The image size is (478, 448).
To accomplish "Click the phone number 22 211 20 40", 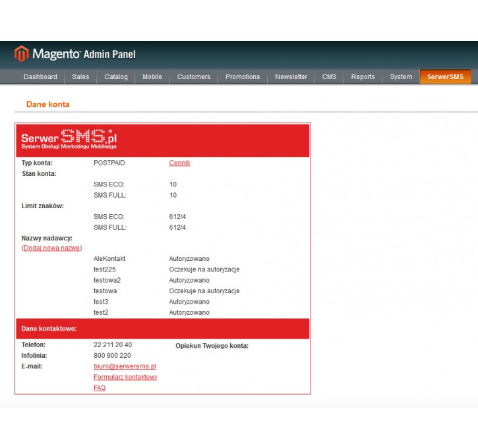I will click(x=113, y=345).
